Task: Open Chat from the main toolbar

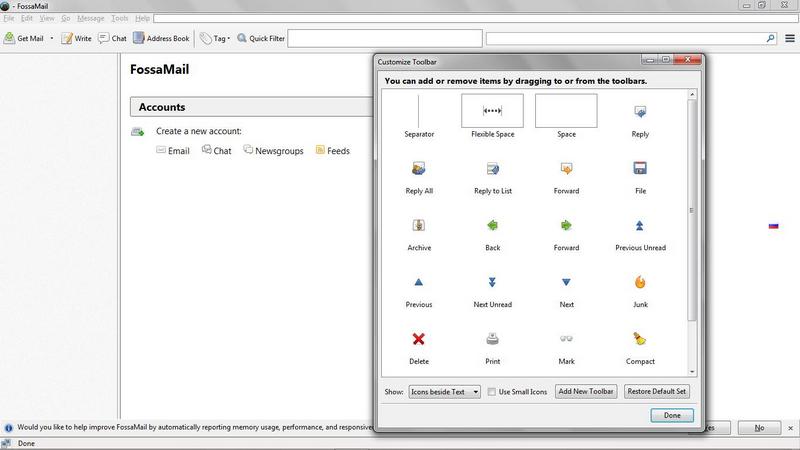Action: [x=112, y=38]
